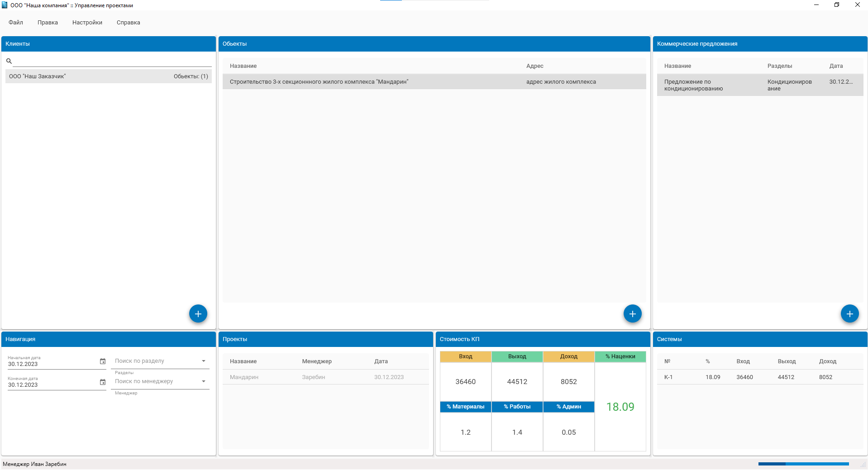Click the Менеджер column header
Screen dimensions: 868x470
tap(317, 361)
